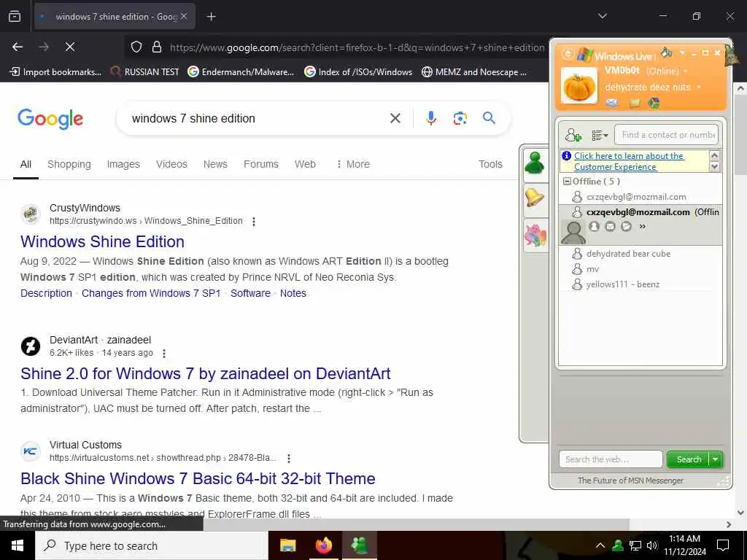Click the back arrow in Messenger title bar

tap(568, 54)
